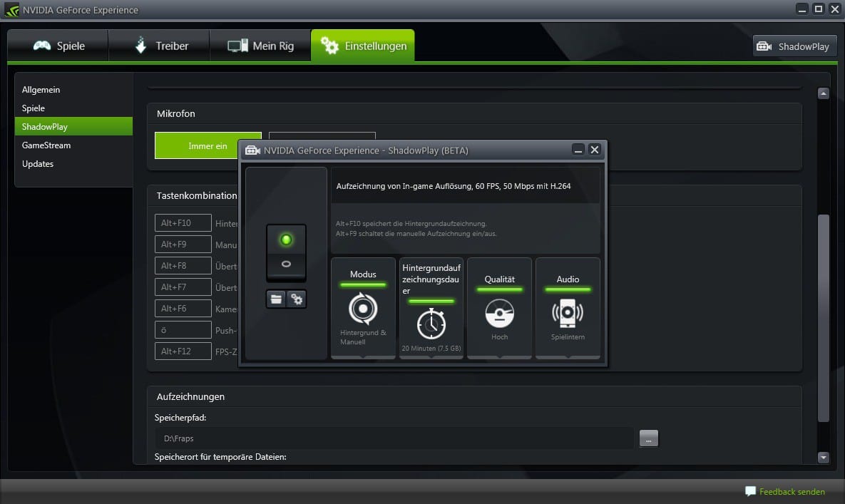This screenshot has height=504, width=845.
Task: Expand the Qualität 'Hoch' selector
Action: (499, 337)
